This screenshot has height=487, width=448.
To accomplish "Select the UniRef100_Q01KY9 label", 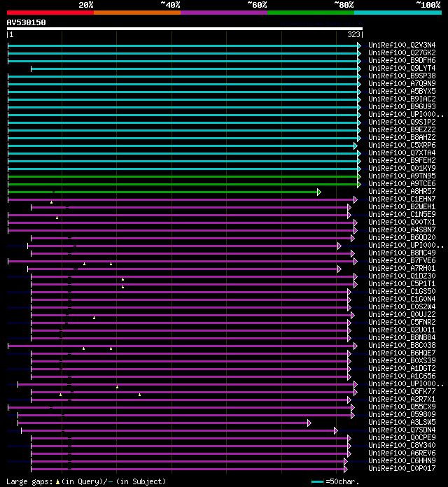I will point(402,169).
